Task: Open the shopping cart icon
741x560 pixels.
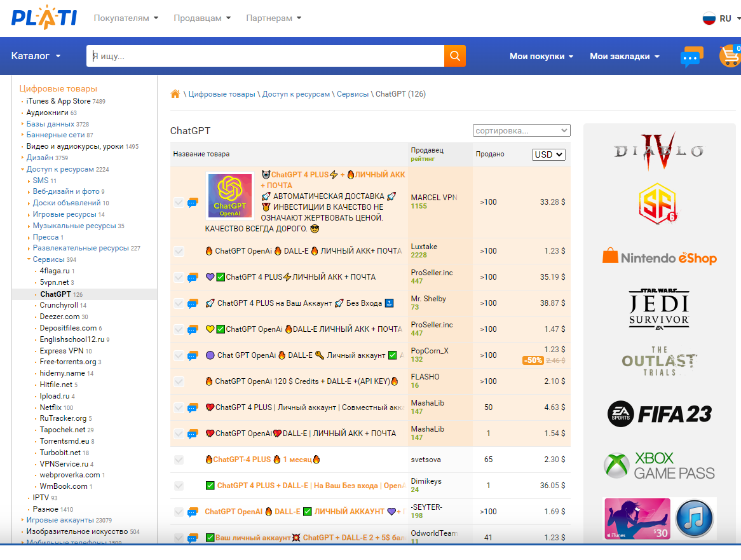Action: 730,56
